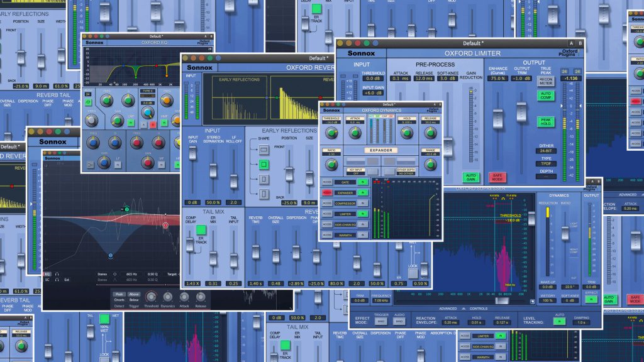Click the Reverb Time 1.40 s field

[x=255, y=283]
